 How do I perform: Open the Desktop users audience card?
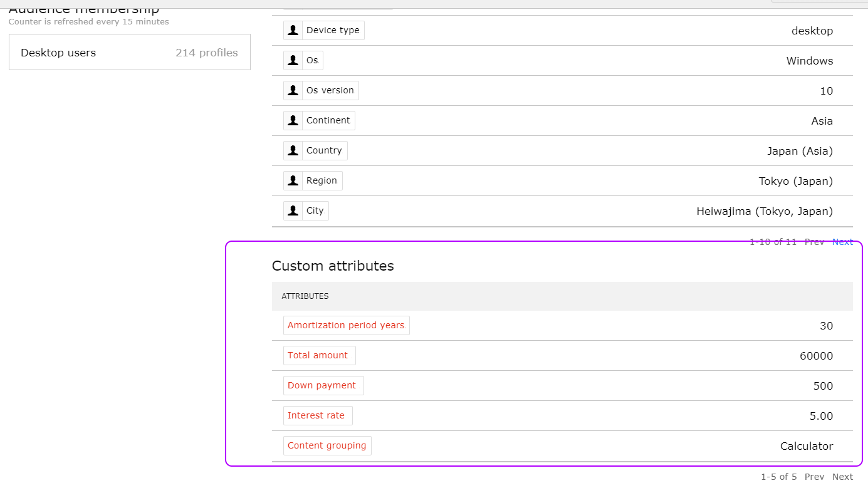129,53
